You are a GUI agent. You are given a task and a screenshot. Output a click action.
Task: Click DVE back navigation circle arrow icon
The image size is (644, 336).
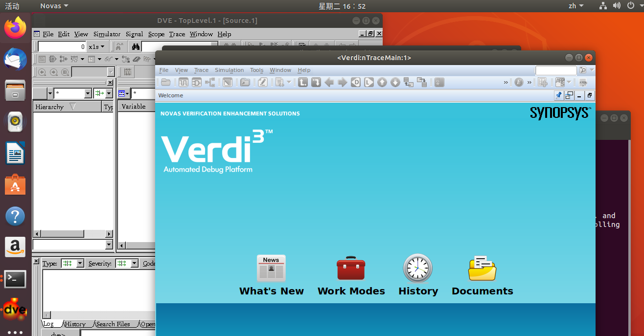click(42, 72)
